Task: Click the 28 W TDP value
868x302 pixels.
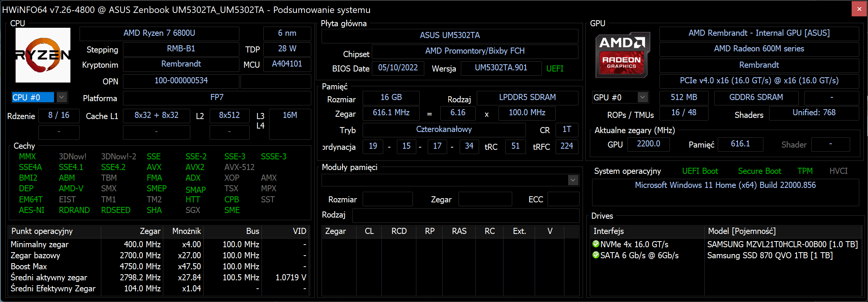Action: [x=287, y=49]
